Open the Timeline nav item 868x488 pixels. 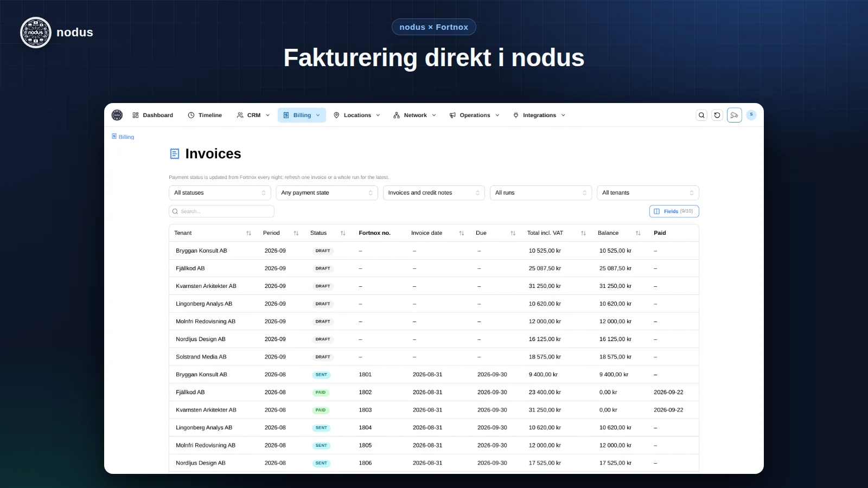click(205, 115)
